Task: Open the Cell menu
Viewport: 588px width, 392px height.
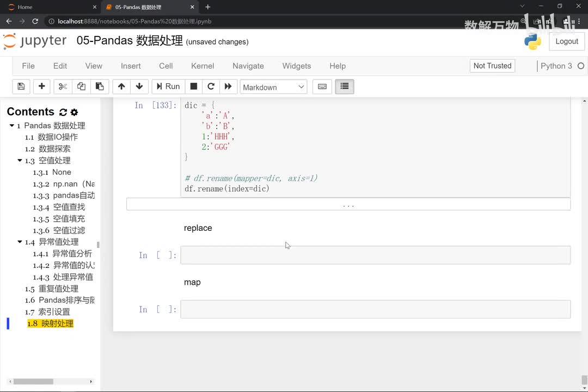Action: (166, 66)
